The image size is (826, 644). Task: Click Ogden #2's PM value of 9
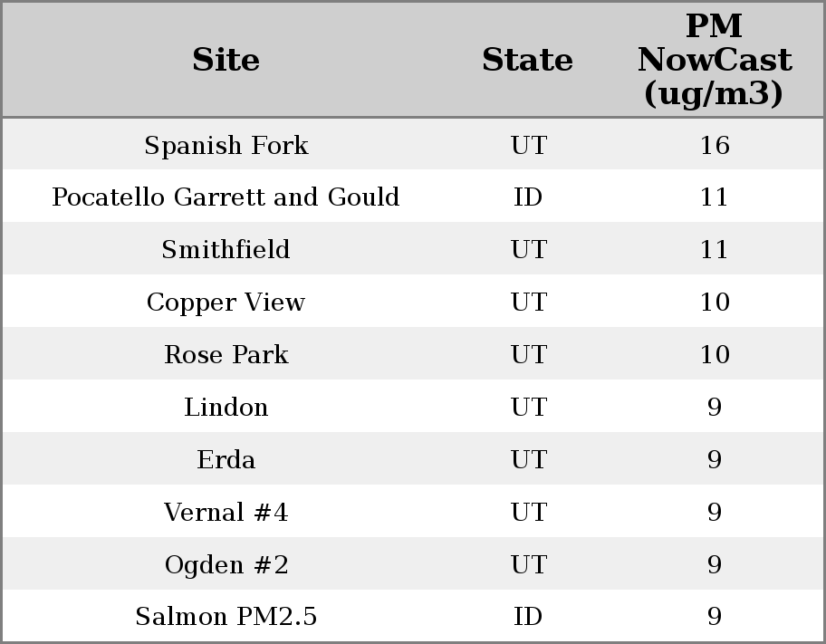[714, 565]
